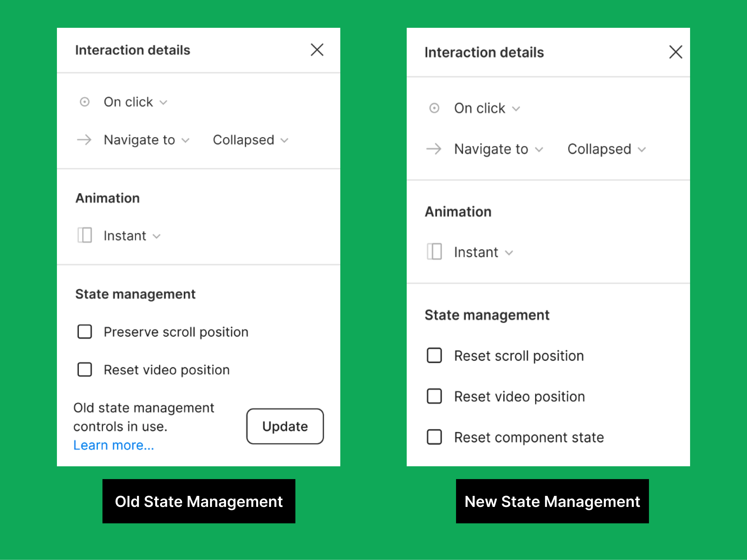Image resolution: width=747 pixels, height=560 pixels.
Task: Enable Preserve scroll position in old panel
Action: point(85,332)
